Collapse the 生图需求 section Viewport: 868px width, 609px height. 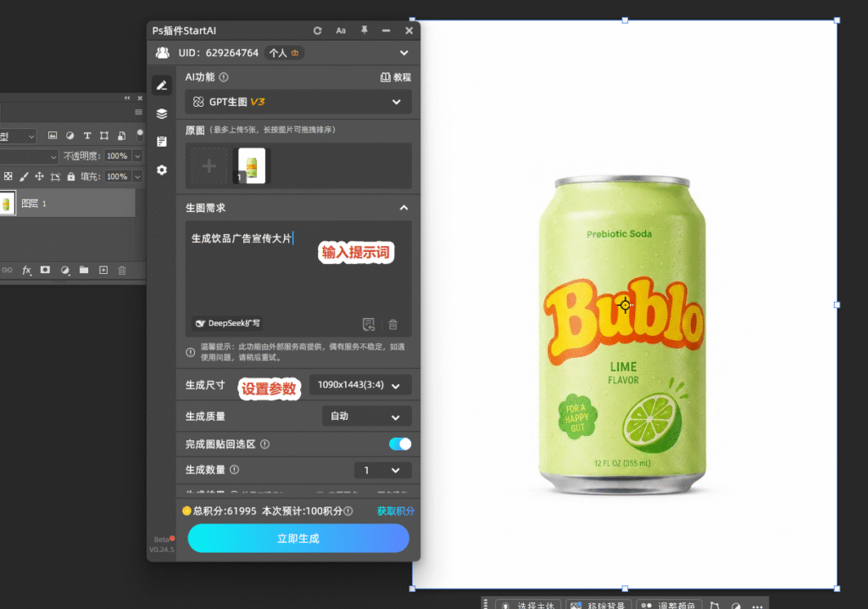coord(403,208)
